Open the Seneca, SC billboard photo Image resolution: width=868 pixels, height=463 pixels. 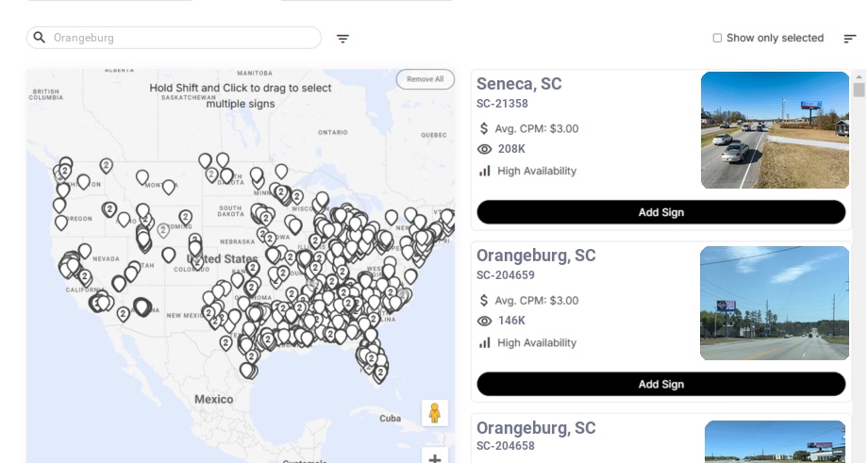(775, 130)
